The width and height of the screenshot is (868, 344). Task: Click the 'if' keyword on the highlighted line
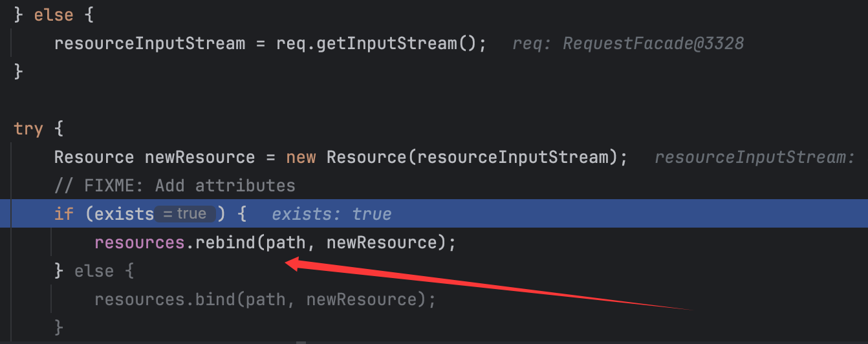pyautogui.click(x=64, y=214)
